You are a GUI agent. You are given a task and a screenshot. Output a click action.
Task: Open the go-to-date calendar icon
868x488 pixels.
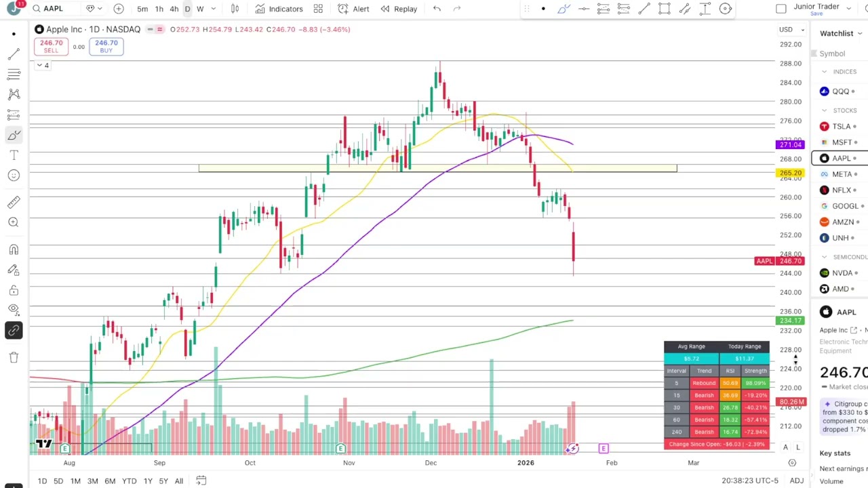click(x=201, y=481)
